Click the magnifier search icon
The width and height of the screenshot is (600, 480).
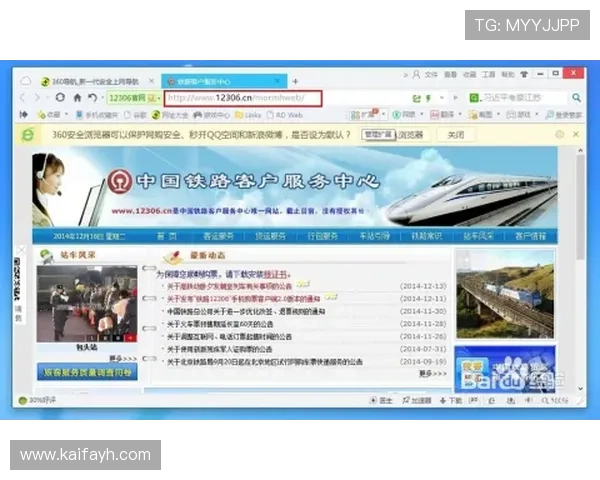tap(576, 98)
